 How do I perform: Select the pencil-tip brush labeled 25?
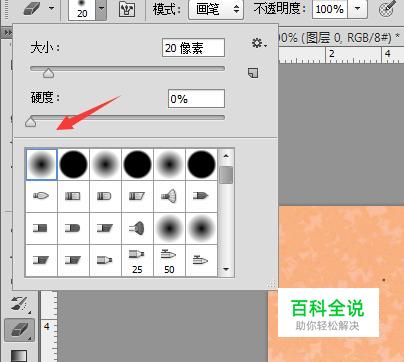137,261
